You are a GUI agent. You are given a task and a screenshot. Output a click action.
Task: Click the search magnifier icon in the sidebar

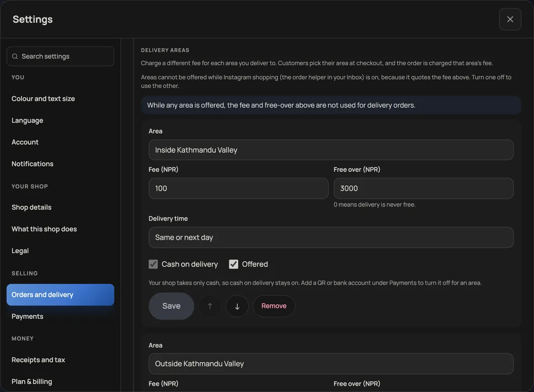tap(15, 57)
